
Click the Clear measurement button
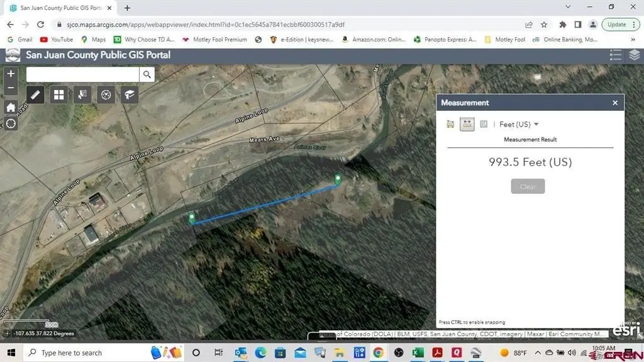point(528,186)
